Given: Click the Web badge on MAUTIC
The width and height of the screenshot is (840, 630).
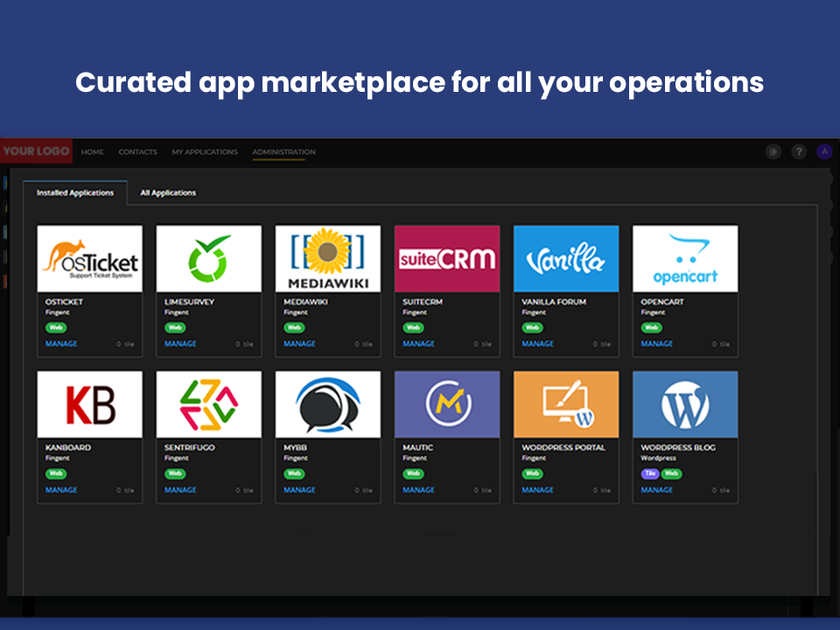Looking at the screenshot, I should click(x=413, y=473).
